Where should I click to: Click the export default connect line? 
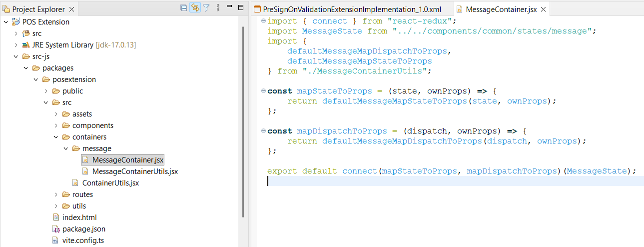[452, 171]
